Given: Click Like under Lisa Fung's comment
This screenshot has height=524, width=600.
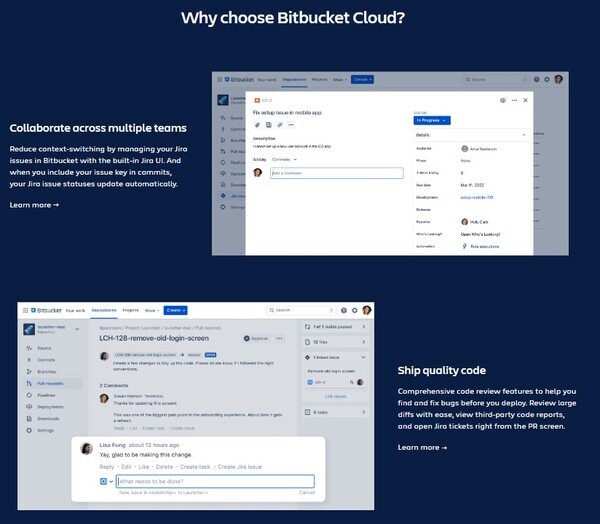Looking at the screenshot, I should pos(144,467).
